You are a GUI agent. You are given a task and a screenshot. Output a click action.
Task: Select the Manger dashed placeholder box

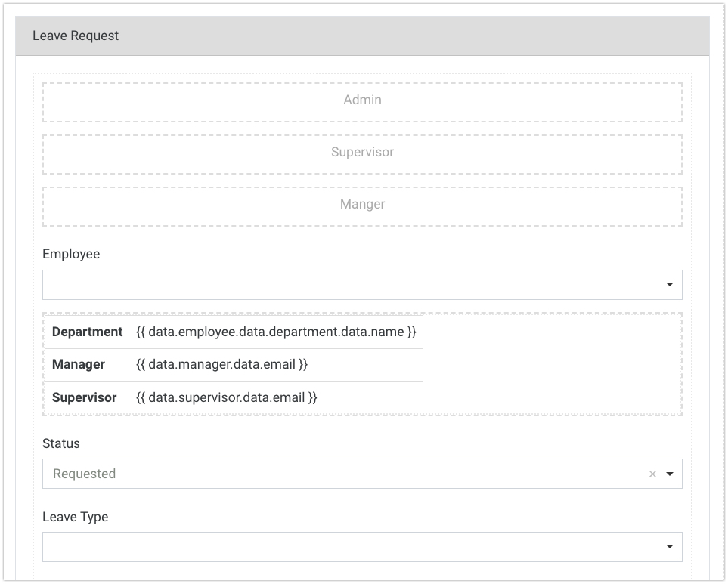362,205
